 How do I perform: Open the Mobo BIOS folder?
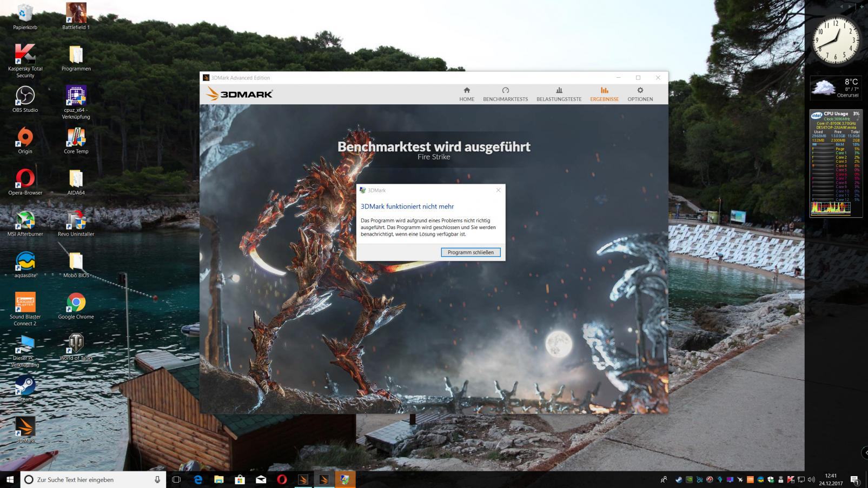(x=76, y=265)
